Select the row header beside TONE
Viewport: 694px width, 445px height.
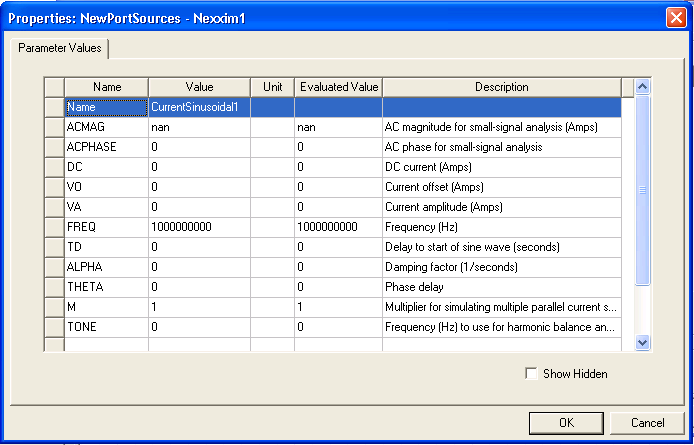54,327
